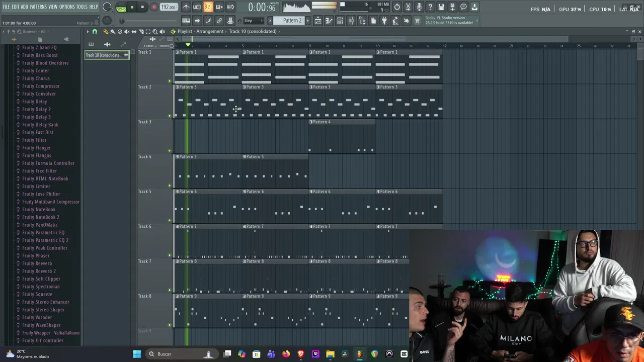644x362 pixels.
Task: Add new pattern with plus button
Action: tap(308, 21)
